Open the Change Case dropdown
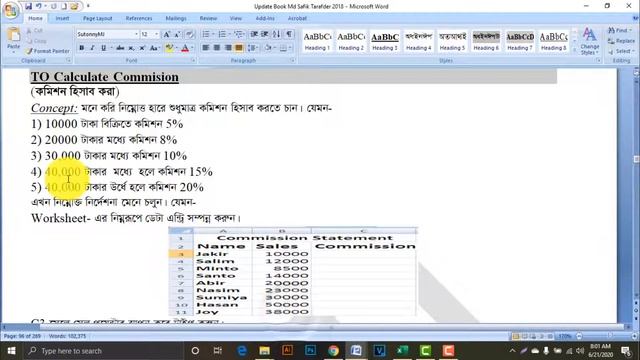The image size is (640, 360). (154, 48)
